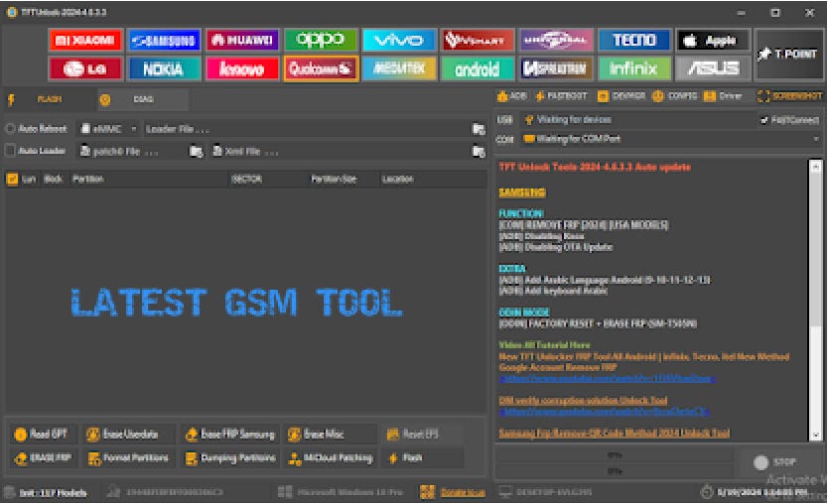Open the first YouTube tutorial link in log
828x504 pixels.
point(608,378)
